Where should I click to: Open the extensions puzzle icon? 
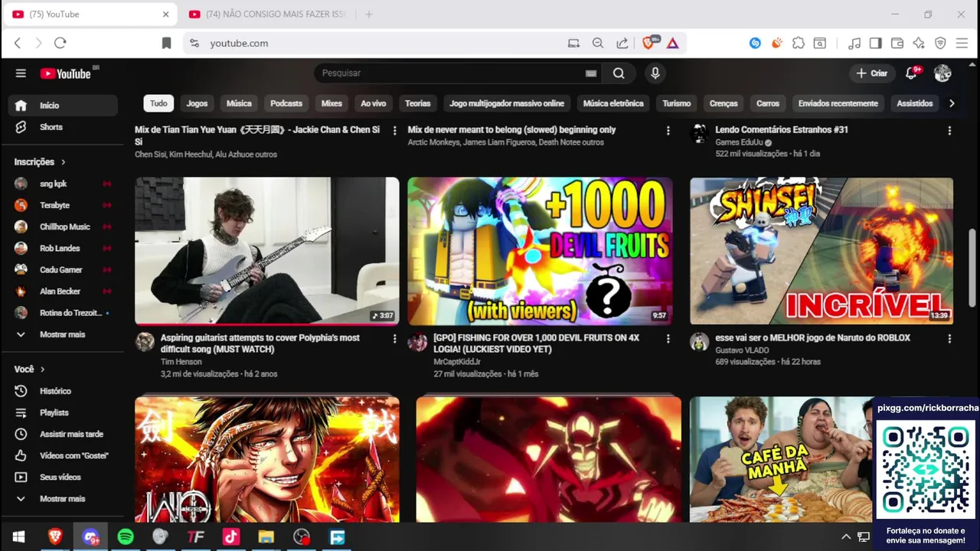click(799, 43)
